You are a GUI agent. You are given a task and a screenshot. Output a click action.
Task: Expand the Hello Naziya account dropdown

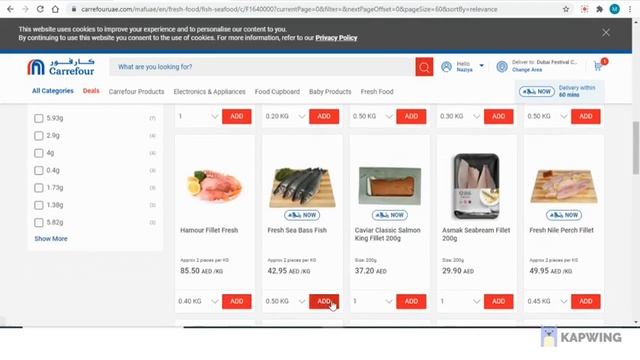point(482,66)
